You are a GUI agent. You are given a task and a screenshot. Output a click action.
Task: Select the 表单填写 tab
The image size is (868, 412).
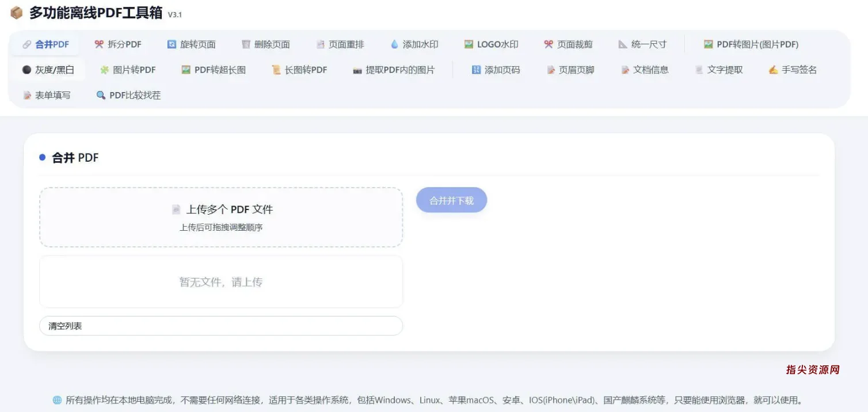pos(47,96)
